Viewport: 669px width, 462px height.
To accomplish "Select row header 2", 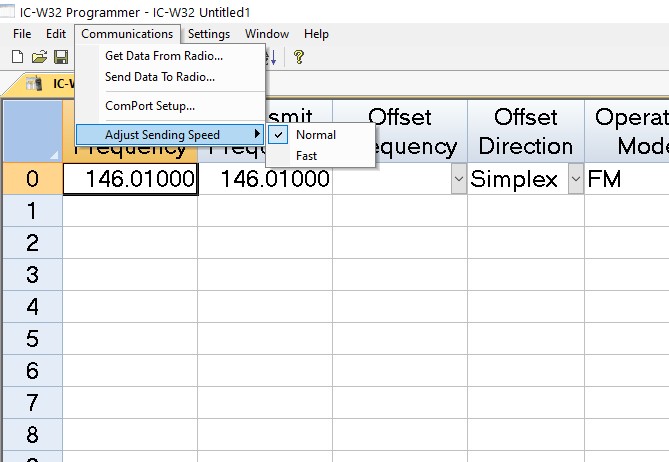I will [32, 243].
